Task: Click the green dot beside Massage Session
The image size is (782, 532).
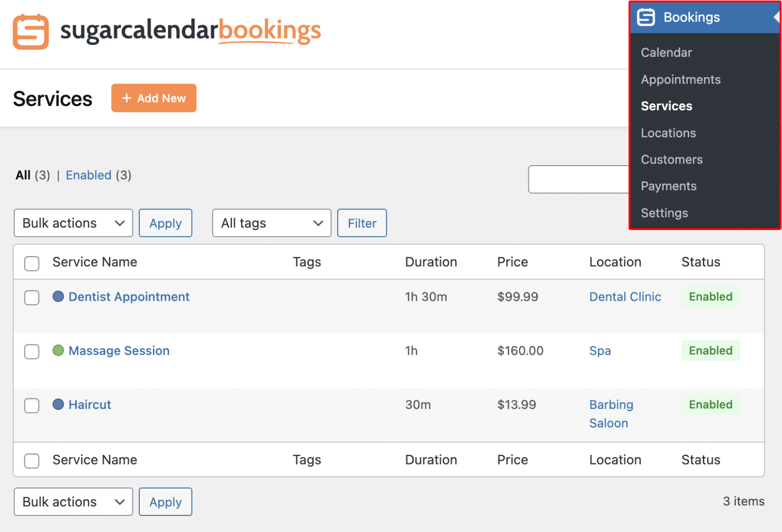Action: click(59, 350)
